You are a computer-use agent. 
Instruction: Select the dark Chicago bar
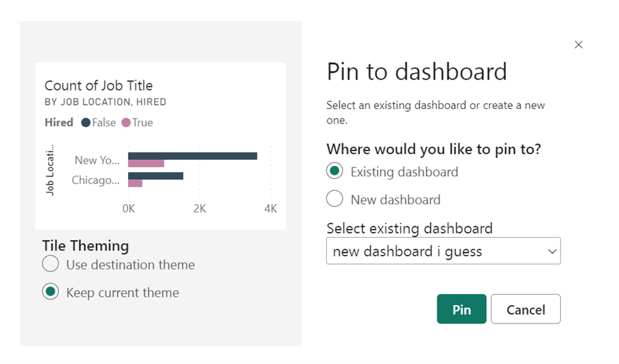pyautogui.click(x=156, y=176)
